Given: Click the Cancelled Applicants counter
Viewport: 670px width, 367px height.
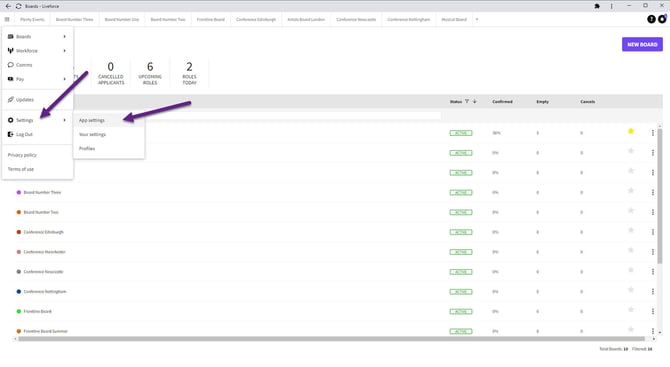Looking at the screenshot, I should [111, 73].
